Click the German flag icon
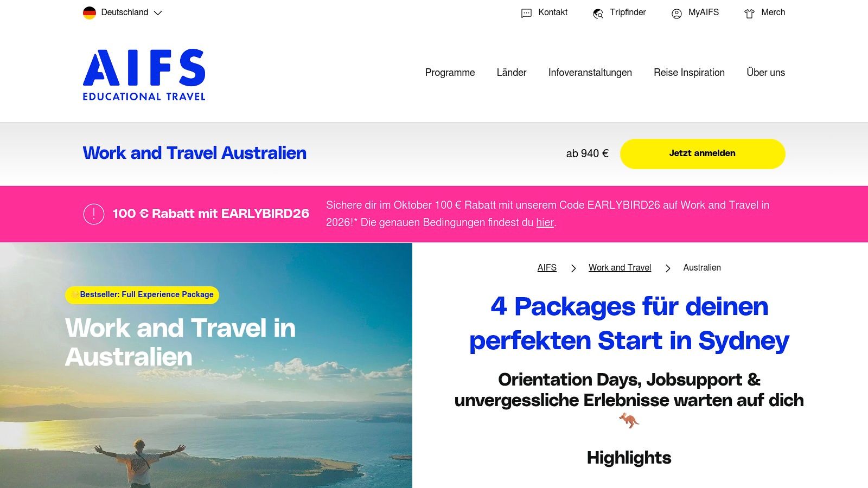The width and height of the screenshot is (868, 488). 90,12
